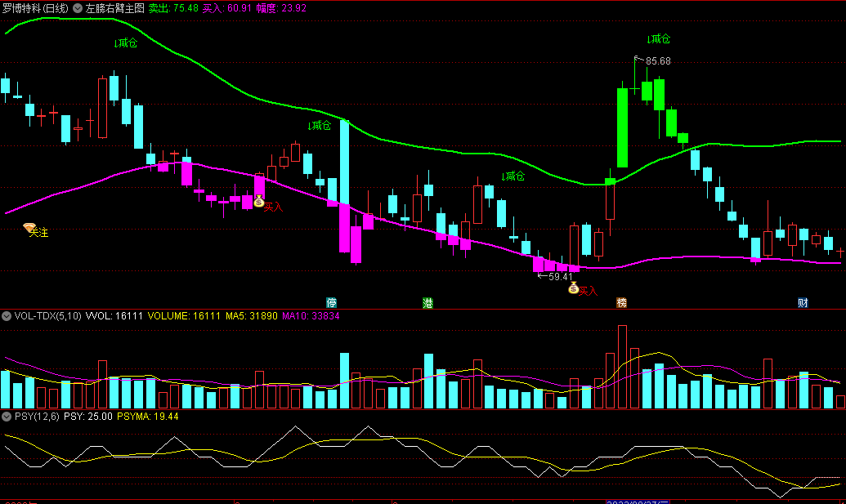Screen dimensions: 846x504
Task: Click the 左膀右臂主图 indicator title
Action: 115,8
